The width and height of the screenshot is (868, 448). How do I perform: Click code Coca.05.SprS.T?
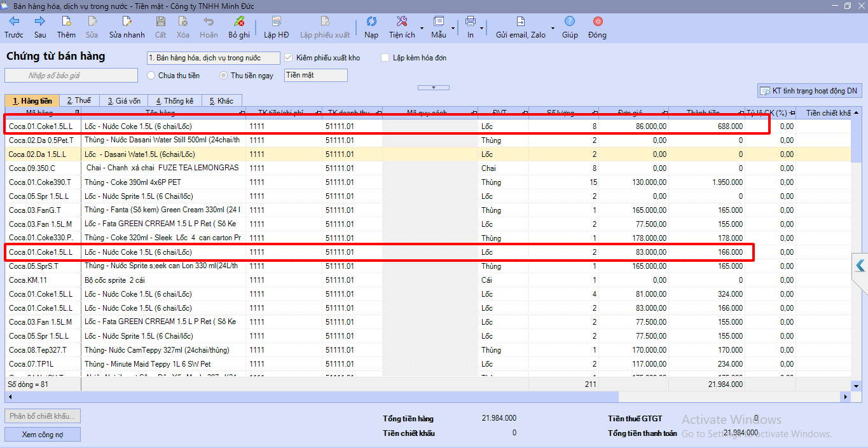pyautogui.click(x=33, y=266)
